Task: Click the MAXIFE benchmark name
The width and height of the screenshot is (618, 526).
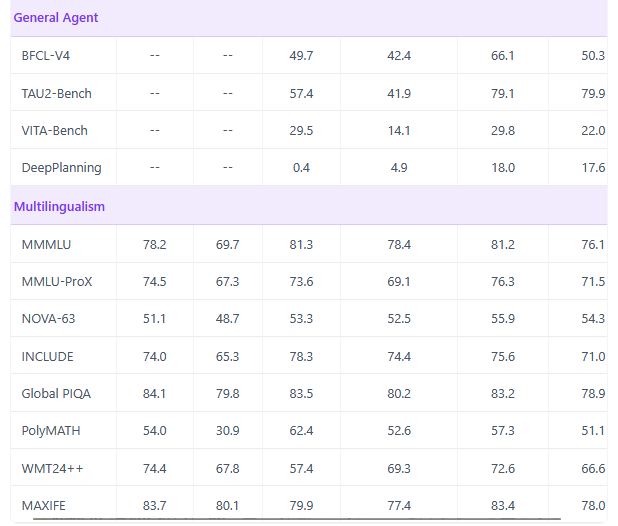Action: click(45, 505)
